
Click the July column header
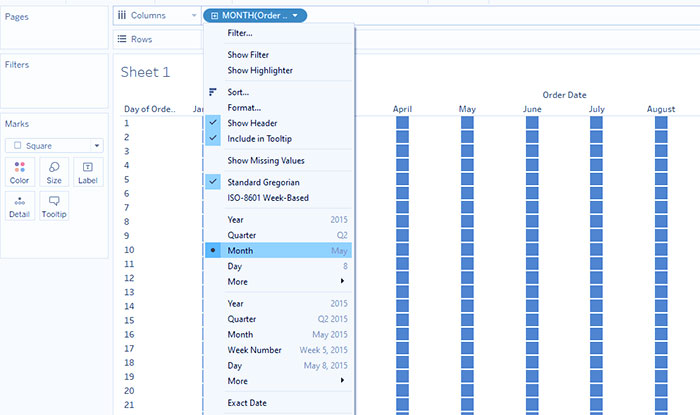[596, 109]
